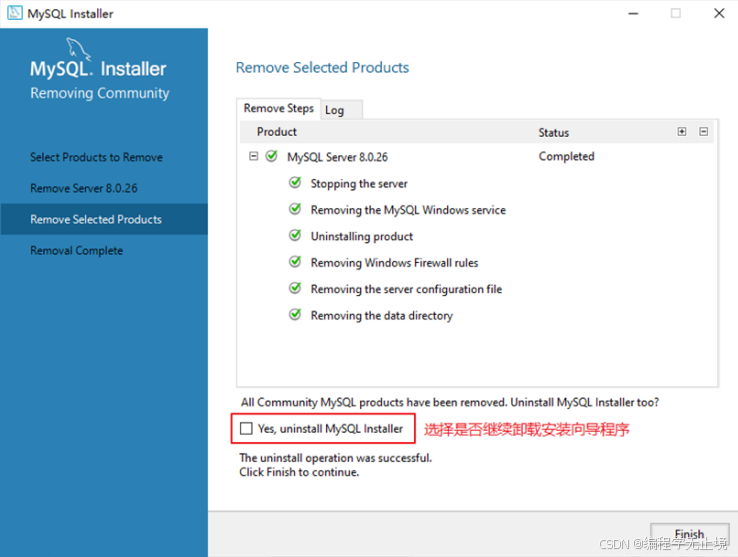Go to the Removal Complete step
Image resolution: width=738 pixels, height=557 pixels.
pos(76,250)
